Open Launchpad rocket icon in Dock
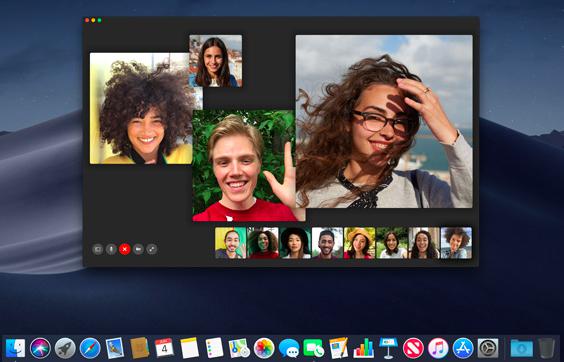 pos(65,348)
